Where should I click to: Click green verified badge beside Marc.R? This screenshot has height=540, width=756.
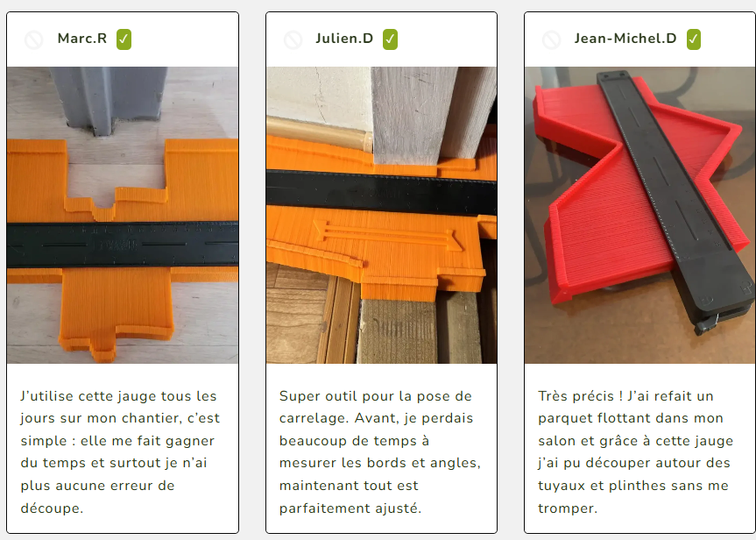pos(124,39)
